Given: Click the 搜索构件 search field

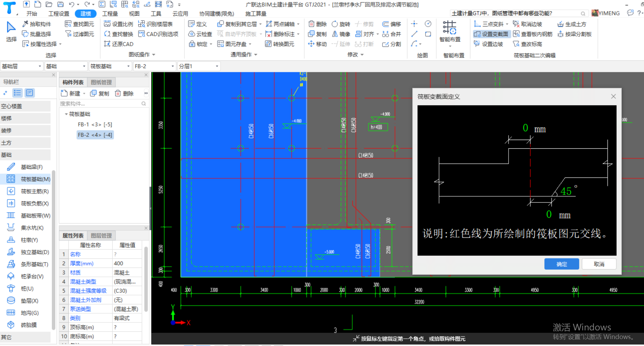Looking at the screenshot, I should coord(103,104).
